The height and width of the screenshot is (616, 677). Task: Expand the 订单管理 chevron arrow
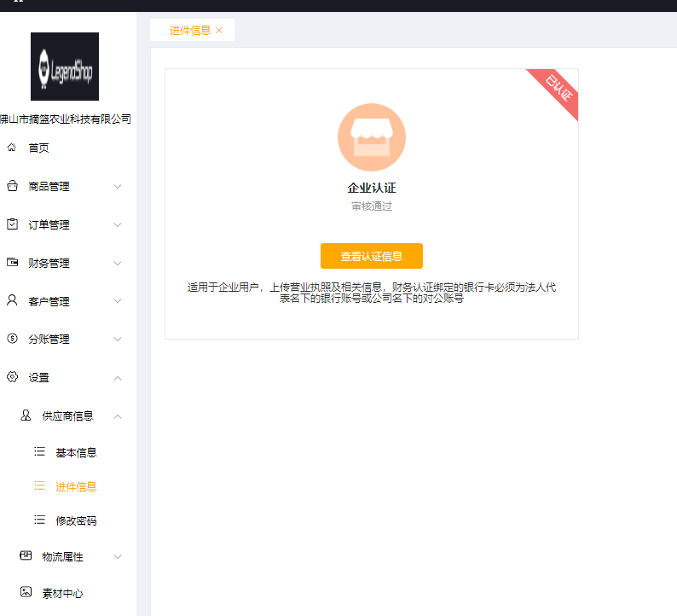pyautogui.click(x=118, y=225)
